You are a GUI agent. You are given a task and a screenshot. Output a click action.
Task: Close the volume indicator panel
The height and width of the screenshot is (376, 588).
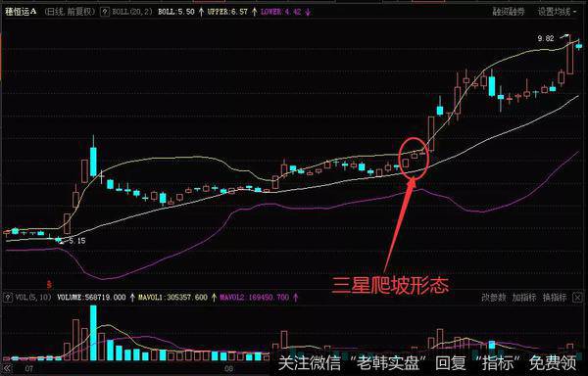pos(578,298)
